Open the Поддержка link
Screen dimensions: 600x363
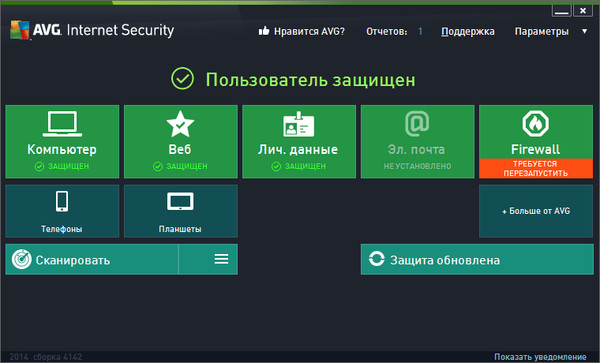point(468,31)
